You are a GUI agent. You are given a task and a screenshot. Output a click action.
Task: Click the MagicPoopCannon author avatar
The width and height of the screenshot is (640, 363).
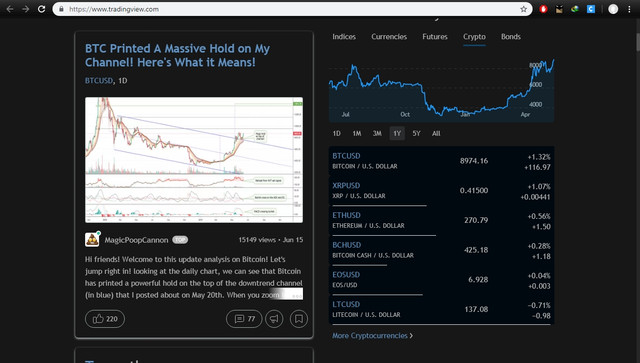click(92, 239)
